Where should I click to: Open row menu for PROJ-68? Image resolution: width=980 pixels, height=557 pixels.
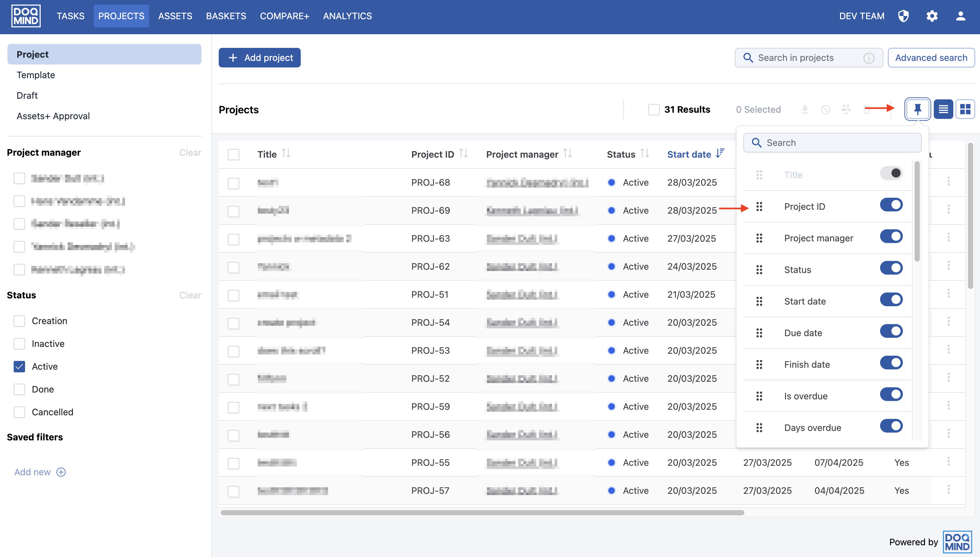(x=948, y=181)
